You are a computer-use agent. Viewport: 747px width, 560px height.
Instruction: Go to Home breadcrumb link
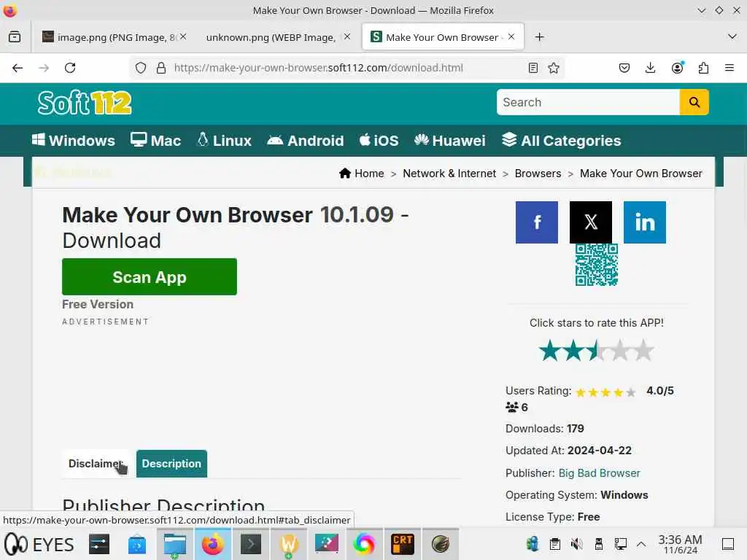pos(362,174)
